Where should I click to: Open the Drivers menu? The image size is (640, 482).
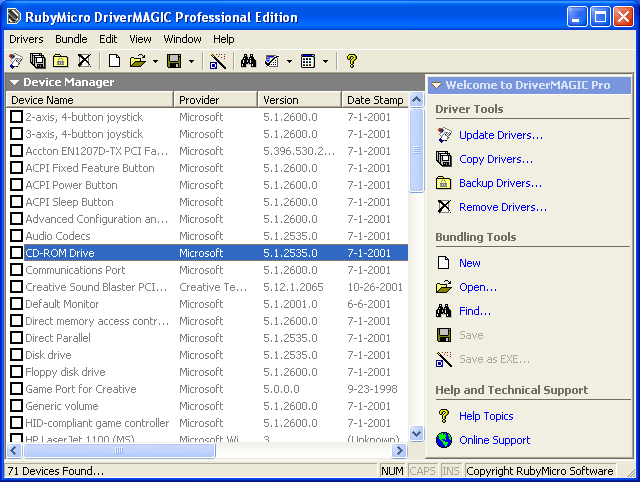tap(26, 39)
